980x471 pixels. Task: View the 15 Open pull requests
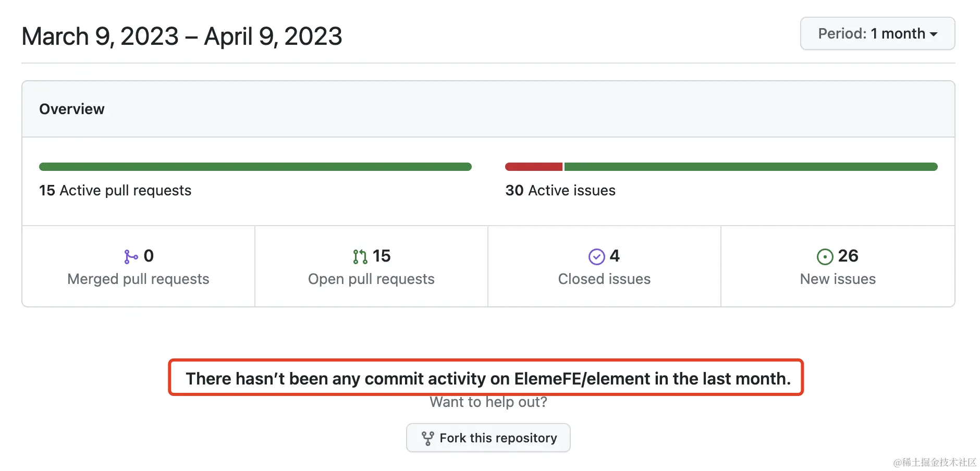point(371,279)
